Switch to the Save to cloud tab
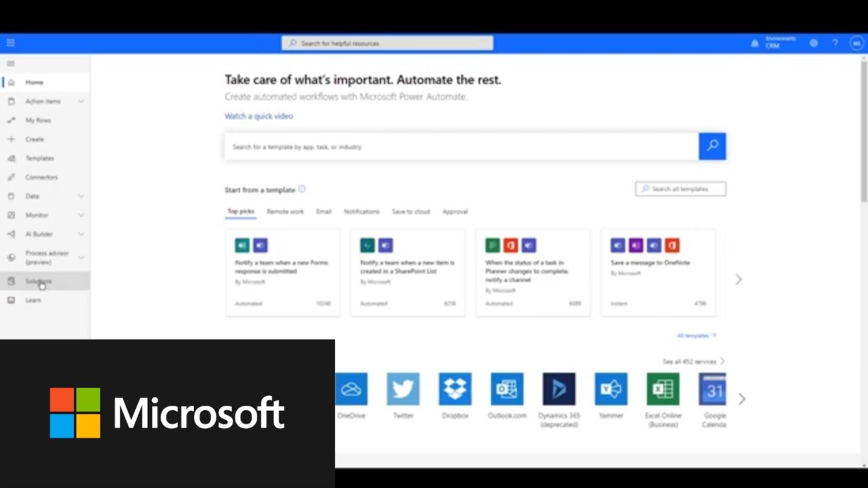868x488 pixels. coord(411,211)
